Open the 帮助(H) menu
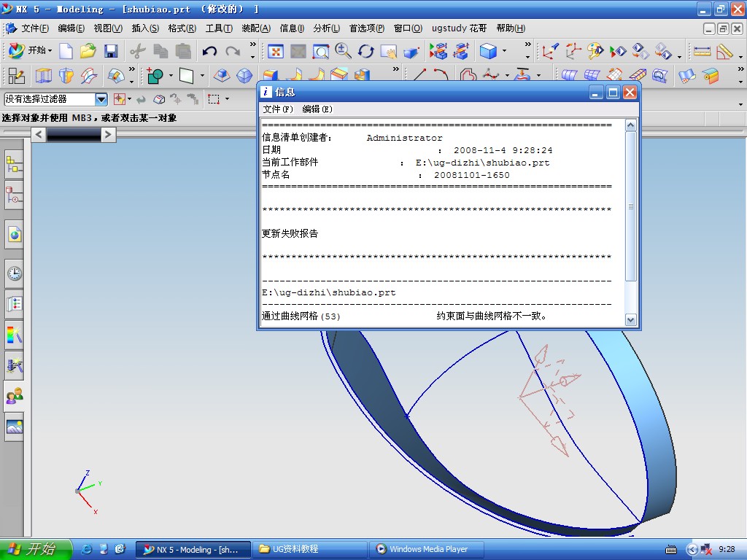This screenshot has width=747, height=560. (x=511, y=28)
